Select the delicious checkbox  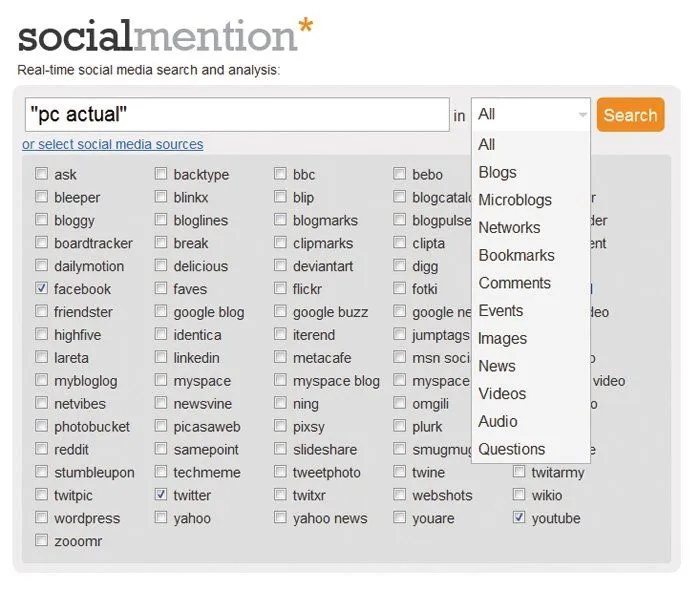click(161, 265)
